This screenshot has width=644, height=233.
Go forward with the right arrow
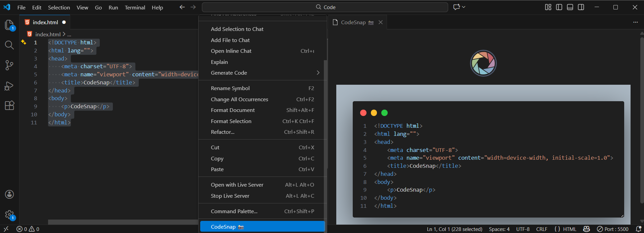[x=193, y=7]
